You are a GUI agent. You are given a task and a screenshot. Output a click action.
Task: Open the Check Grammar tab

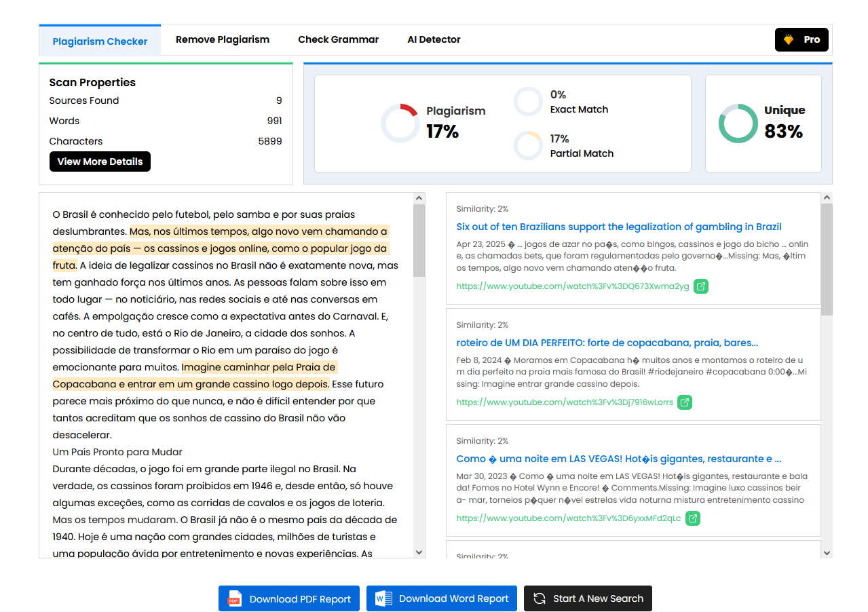click(338, 39)
